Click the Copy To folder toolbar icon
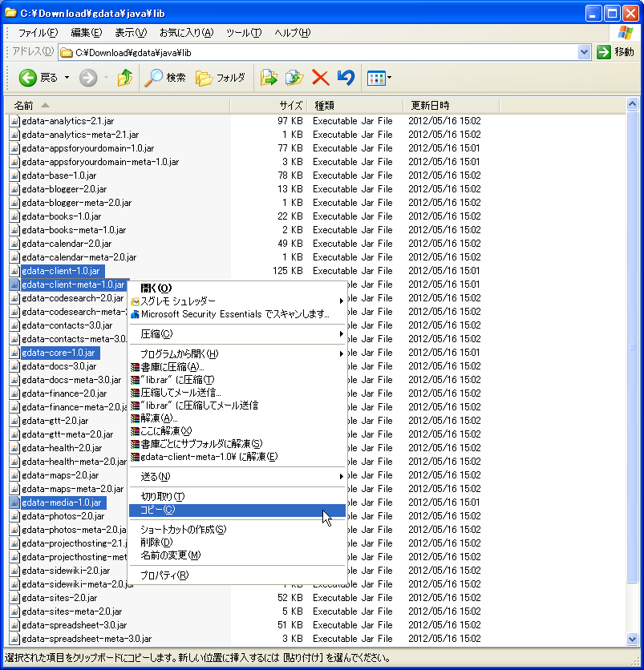 pos(294,78)
